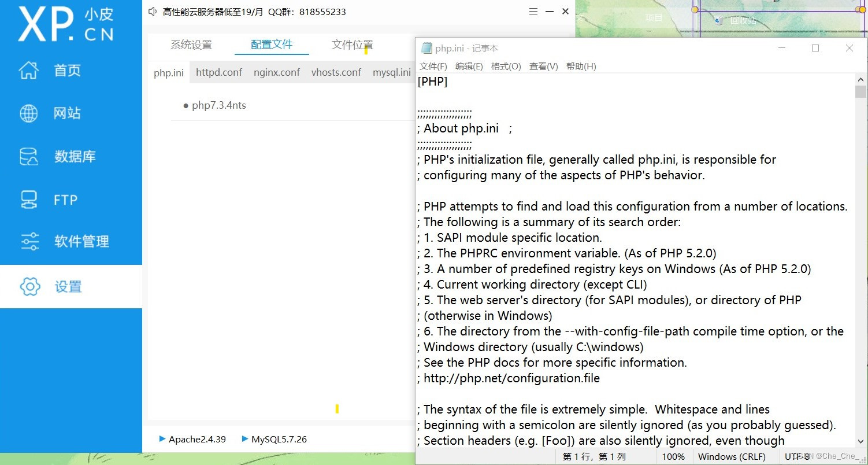Select the mysql.ini config tab

(392, 72)
